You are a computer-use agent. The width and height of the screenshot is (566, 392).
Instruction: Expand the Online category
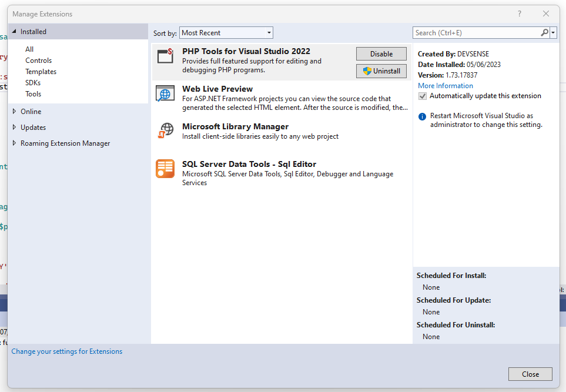15,111
